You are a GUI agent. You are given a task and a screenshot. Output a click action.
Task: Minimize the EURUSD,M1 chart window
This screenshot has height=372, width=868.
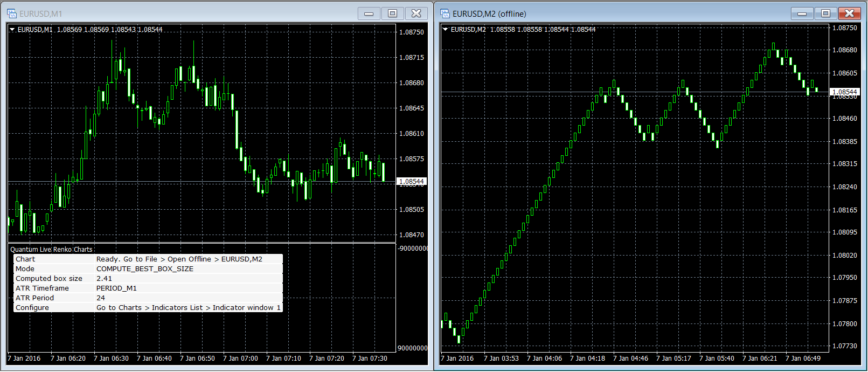click(x=369, y=13)
